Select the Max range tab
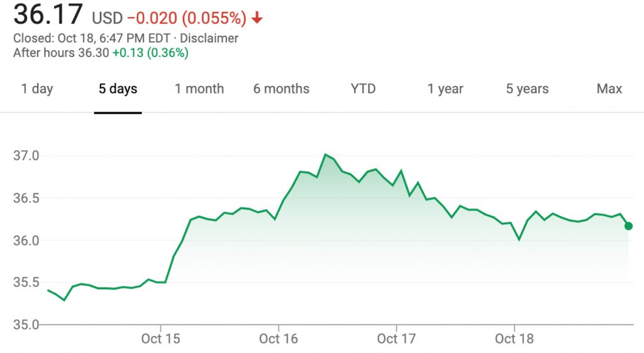This screenshot has height=353, width=644. coord(609,89)
